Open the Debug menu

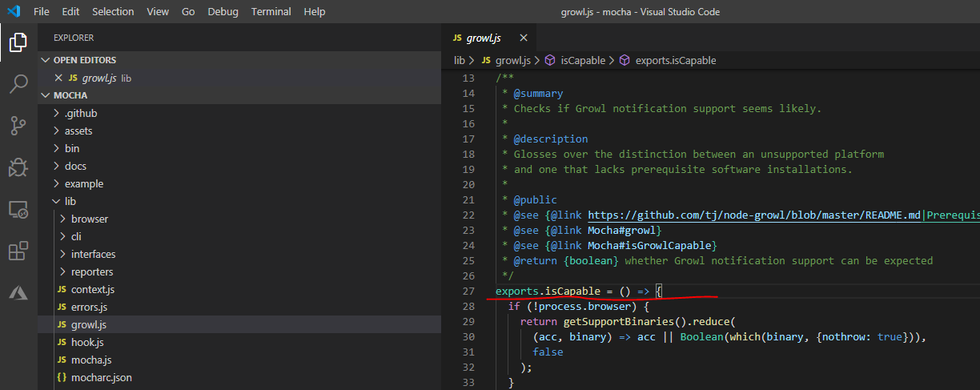223,12
